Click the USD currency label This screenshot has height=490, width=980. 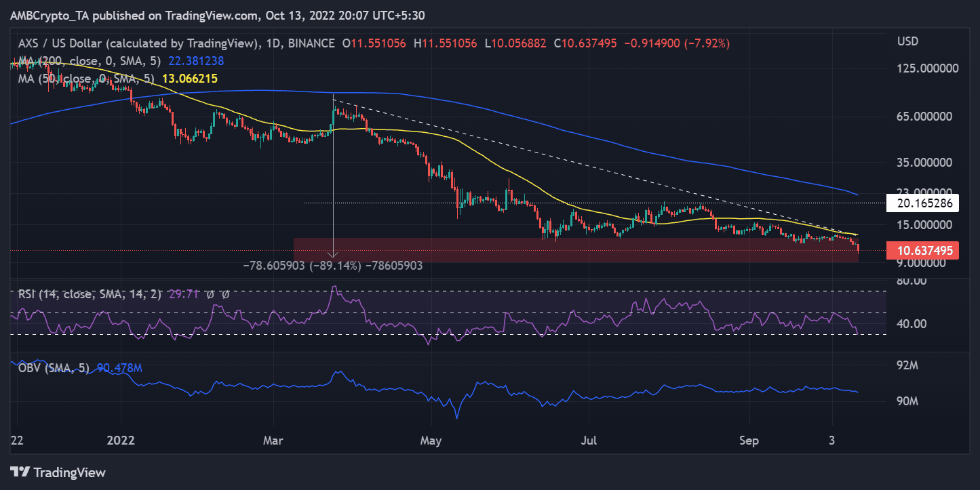pos(907,41)
